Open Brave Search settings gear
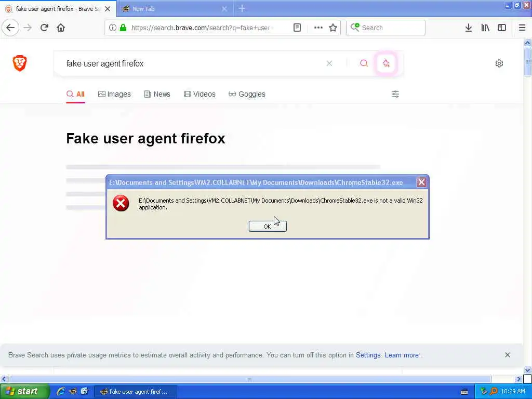The height and width of the screenshot is (399, 532). click(x=499, y=63)
